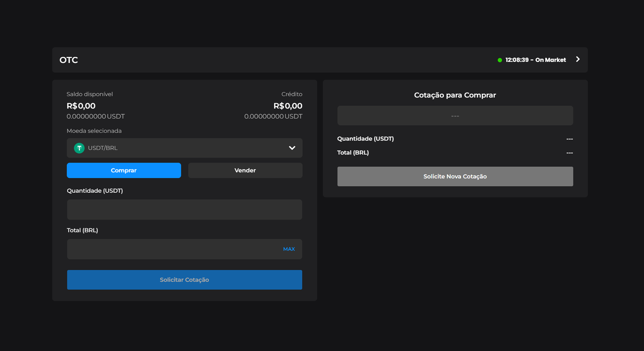The width and height of the screenshot is (644, 351).
Task: Open the Moeda selecionada USDT/BRL selector
Action: (185, 148)
